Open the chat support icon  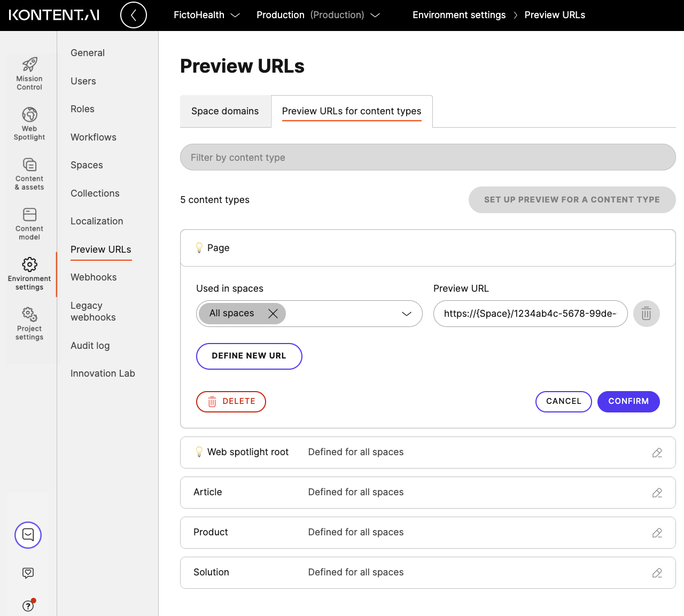(x=28, y=535)
